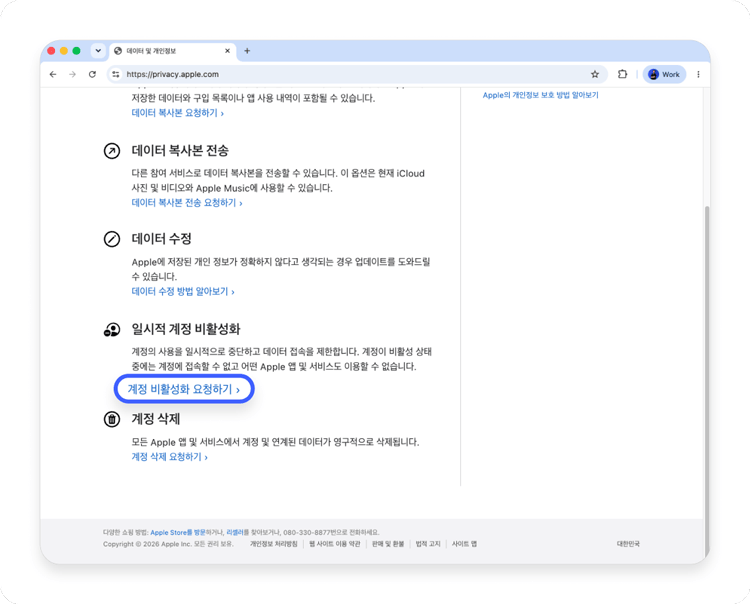Click the 일시적 계정 비활성화 heading
Viewport: 750px width, 604px height.
[x=186, y=329]
